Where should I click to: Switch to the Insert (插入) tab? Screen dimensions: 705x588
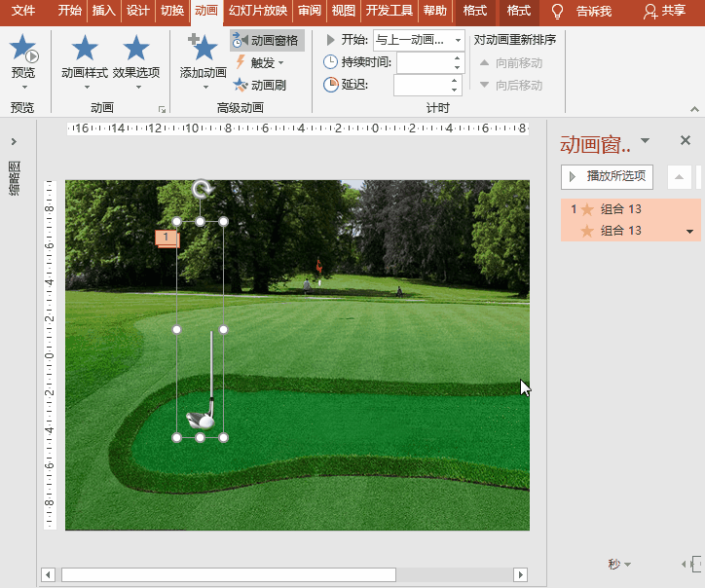coord(104,11)
